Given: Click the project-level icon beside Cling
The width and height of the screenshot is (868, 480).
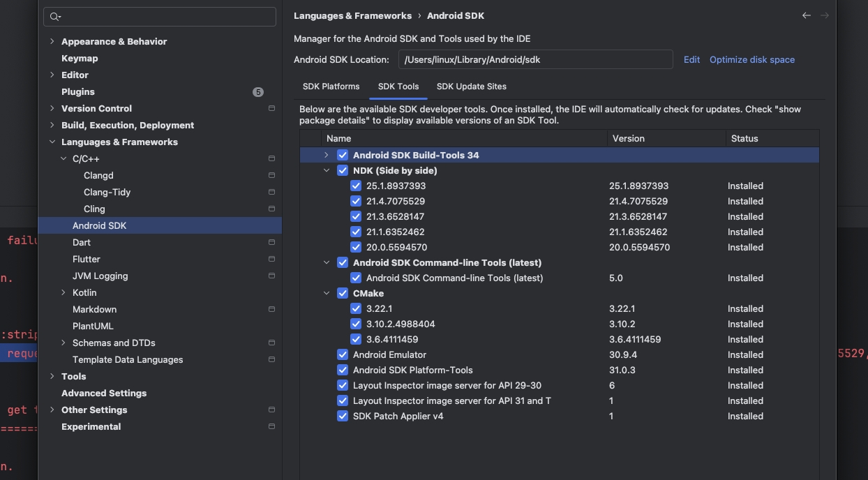Looking at the screenshot, I should tap(271, 209).
